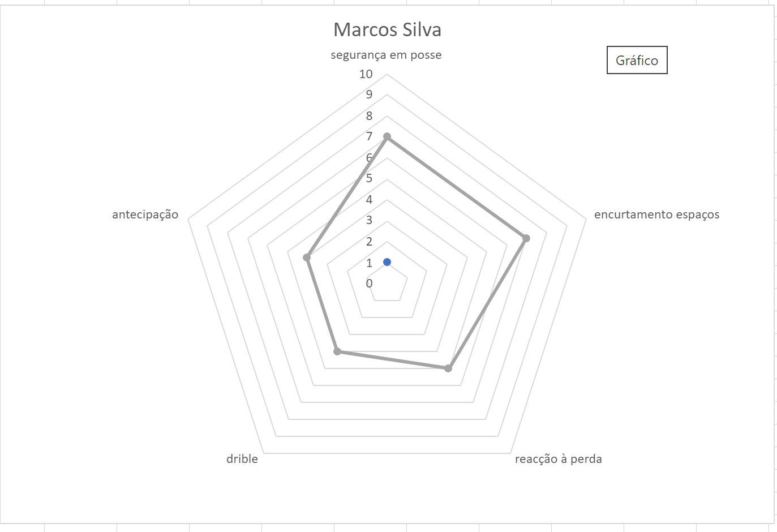Image resolution: width=777 pixels, height=532 pixels.
Task: Click the axis value label 9
Action: click(x=369, y=95)
